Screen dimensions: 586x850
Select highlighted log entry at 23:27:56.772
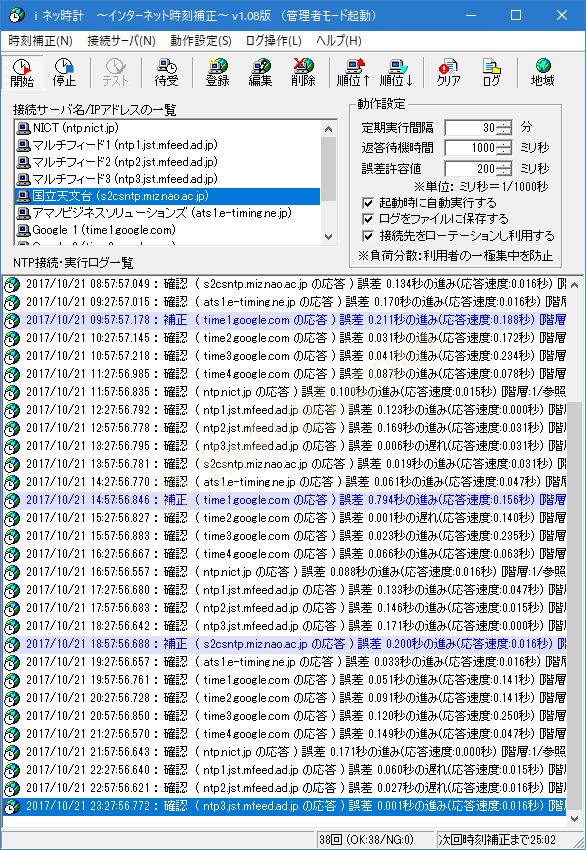285,806
